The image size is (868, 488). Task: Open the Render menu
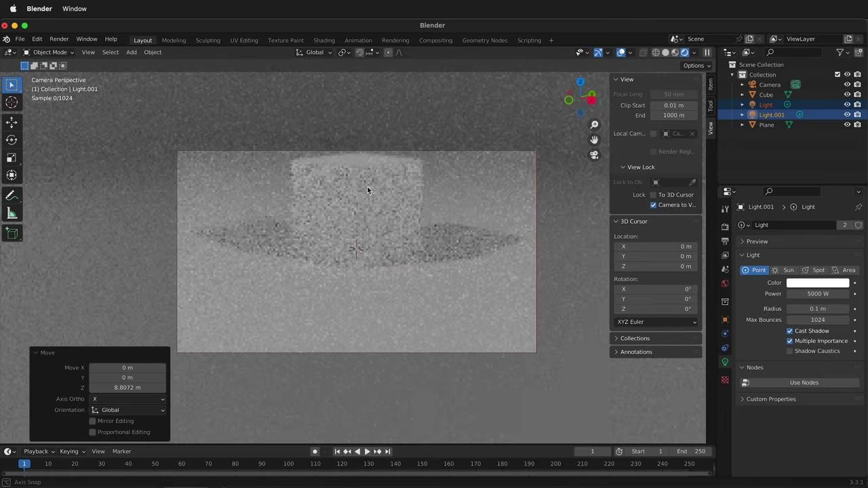[x=59, y=39]
